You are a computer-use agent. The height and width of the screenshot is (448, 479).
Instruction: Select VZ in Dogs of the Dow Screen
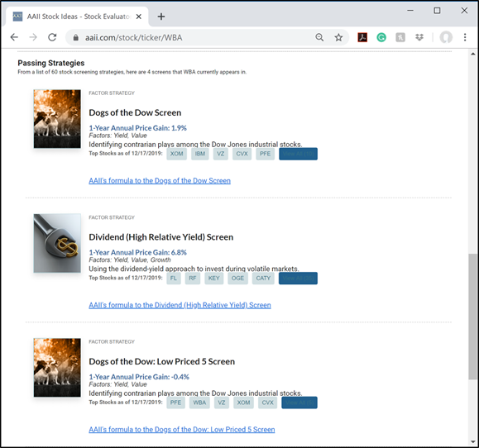coord(221,154)
